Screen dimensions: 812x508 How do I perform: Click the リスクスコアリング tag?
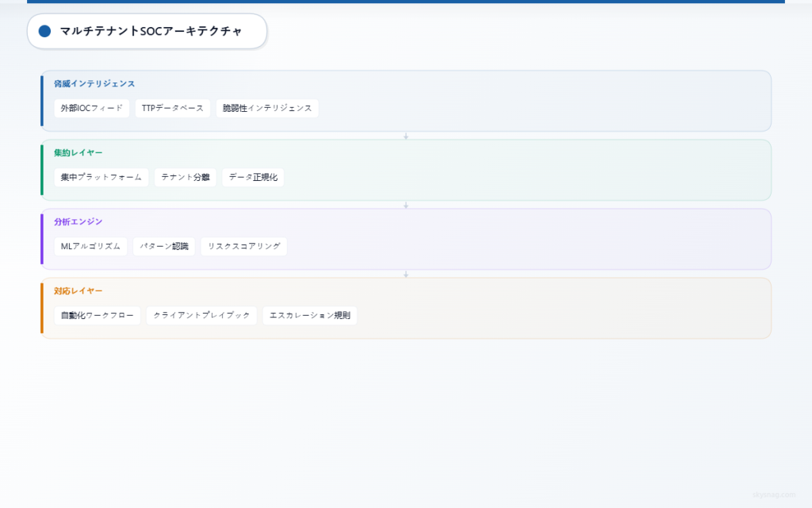click(244, 247)
